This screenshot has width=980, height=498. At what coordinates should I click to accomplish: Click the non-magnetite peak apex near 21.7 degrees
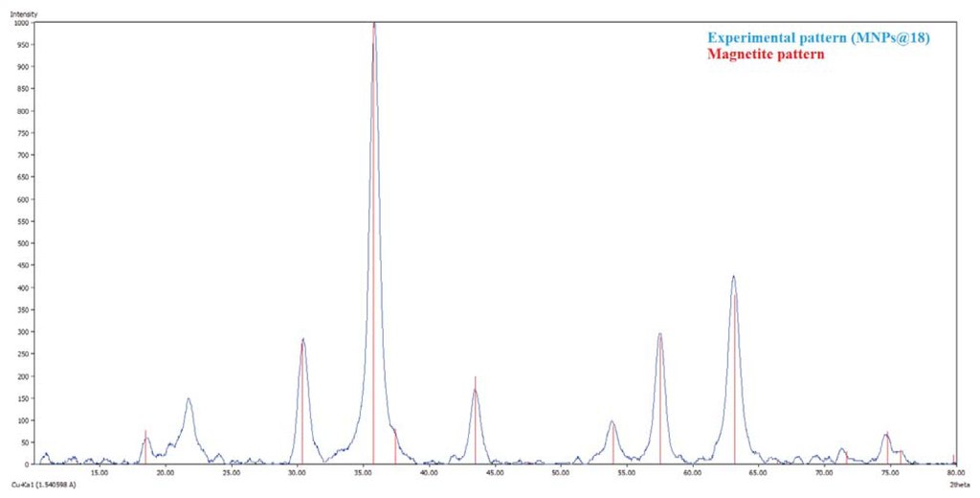point(189,397)
